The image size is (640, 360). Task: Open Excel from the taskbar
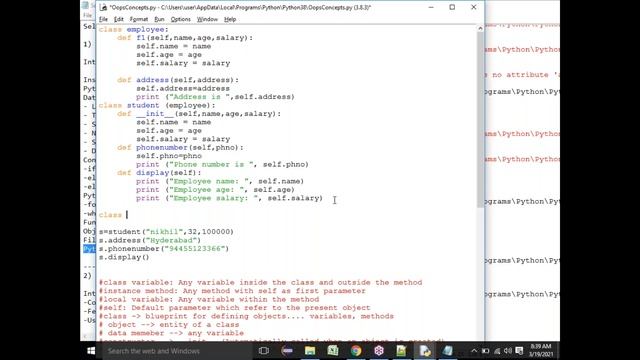click(333, 351)
